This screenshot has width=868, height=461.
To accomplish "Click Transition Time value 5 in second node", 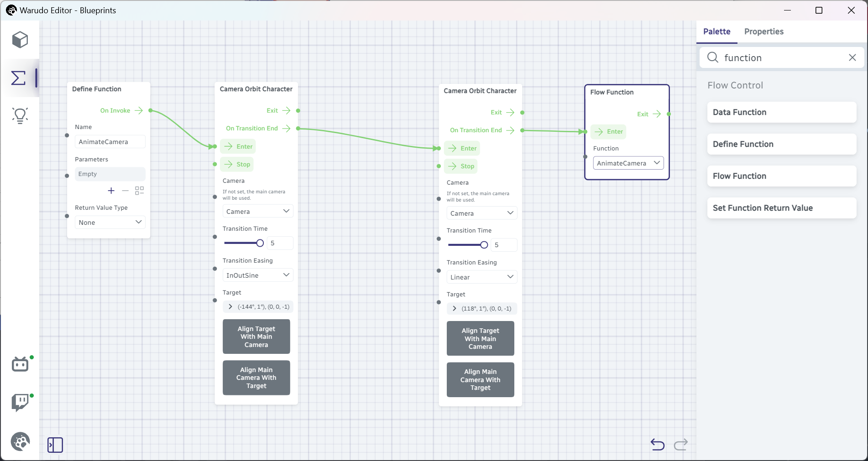I will coord(504,245).
